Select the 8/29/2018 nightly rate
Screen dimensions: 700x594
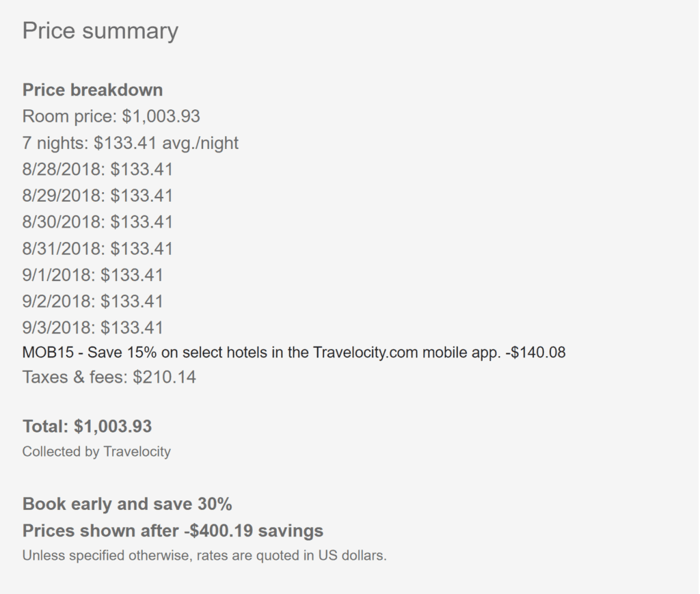point(98,196)
